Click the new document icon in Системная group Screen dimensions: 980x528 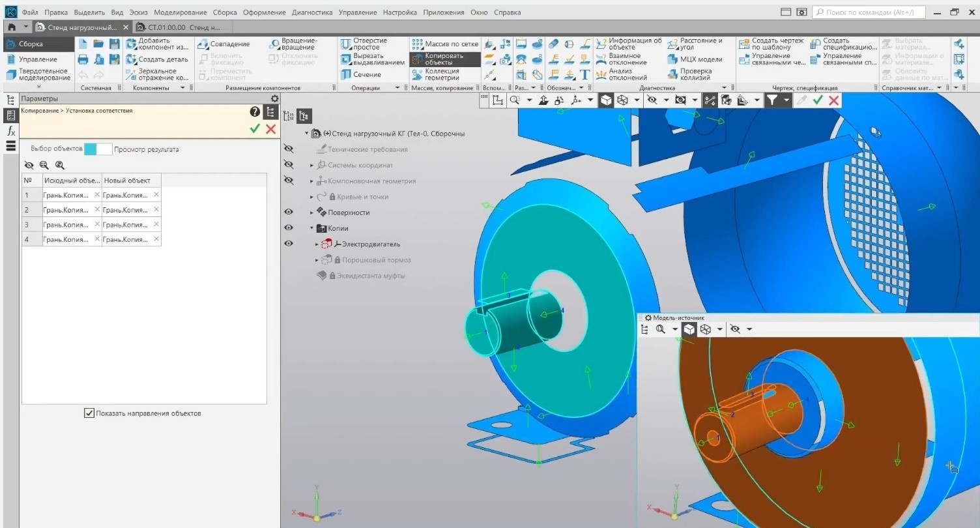point(83,44)
